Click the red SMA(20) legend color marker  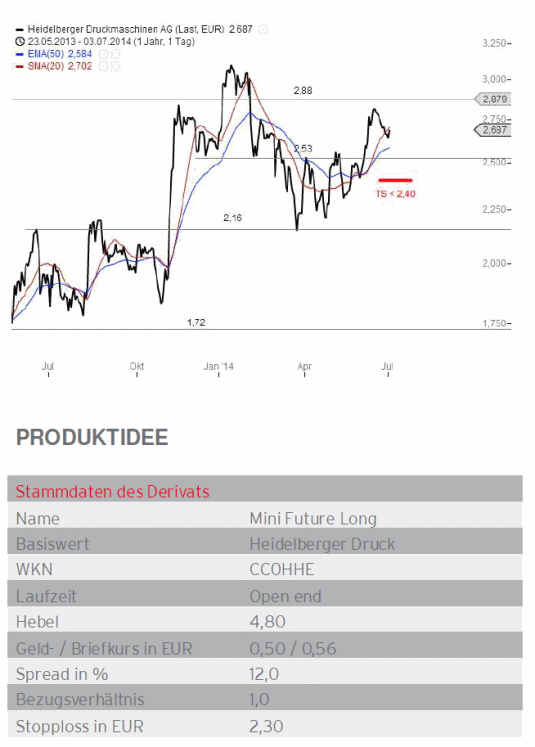click(x=20, y=67)
